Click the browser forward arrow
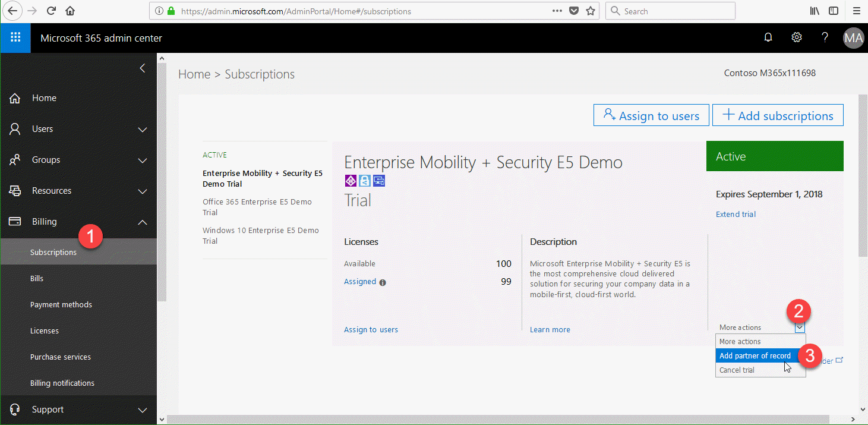 pos(32,11)
